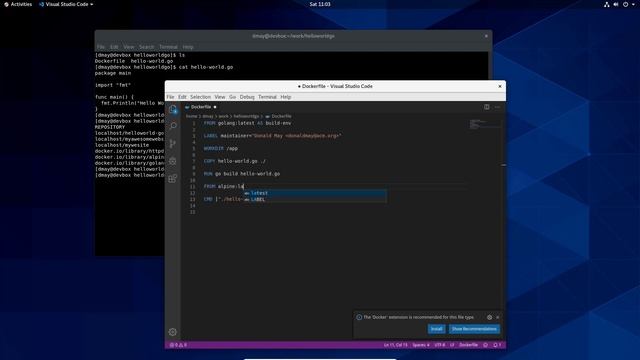The width and height of the screenshot is (640, 360).
Task: Click the unsaved dot on the Dockerfile tab
Action: click(x=215, y=107)
